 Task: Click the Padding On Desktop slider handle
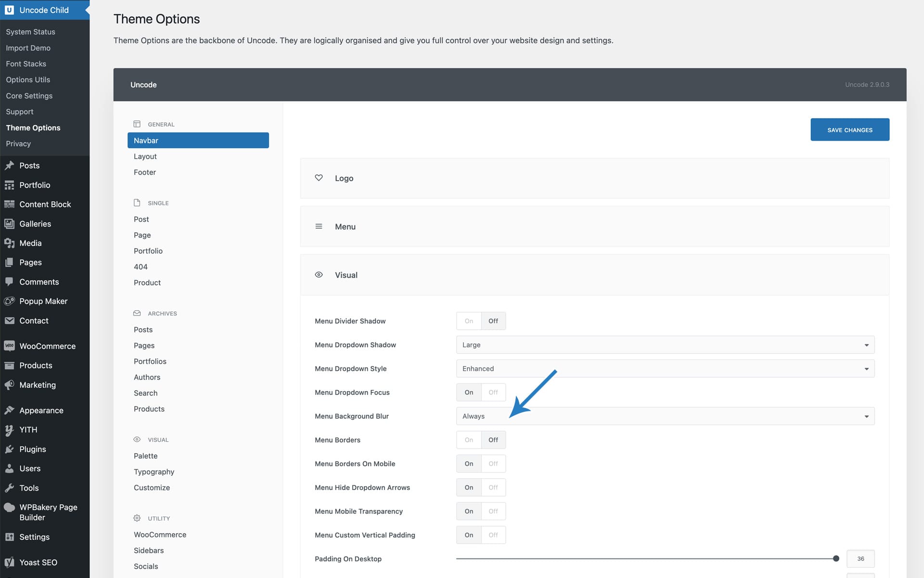coord(836,559)
